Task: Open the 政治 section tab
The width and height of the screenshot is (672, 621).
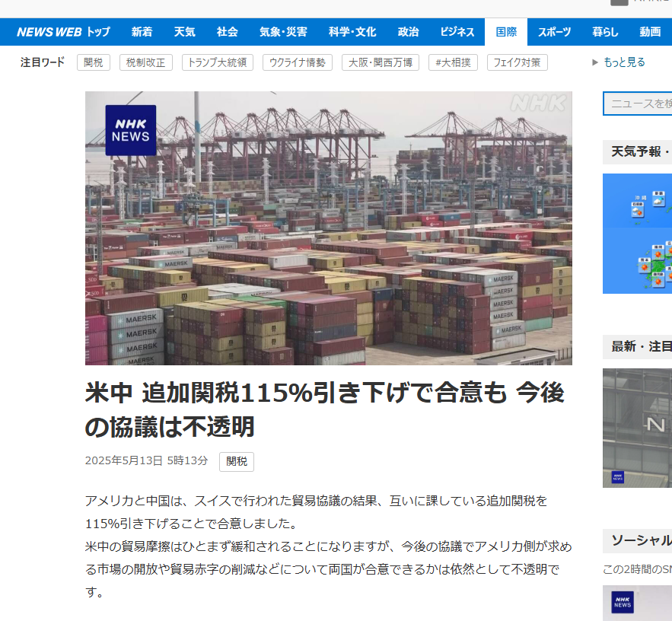Action: [408, 32]
